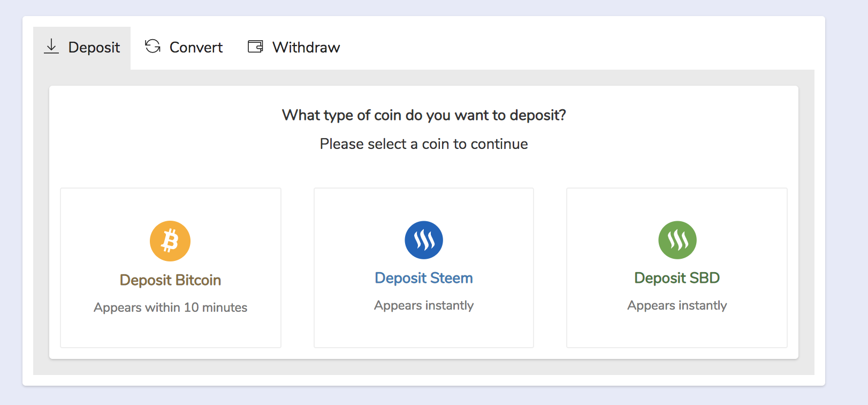Viewport: 868px width, 405px height.
Task: Switch to the Convert tab
Action: point(184,47)
